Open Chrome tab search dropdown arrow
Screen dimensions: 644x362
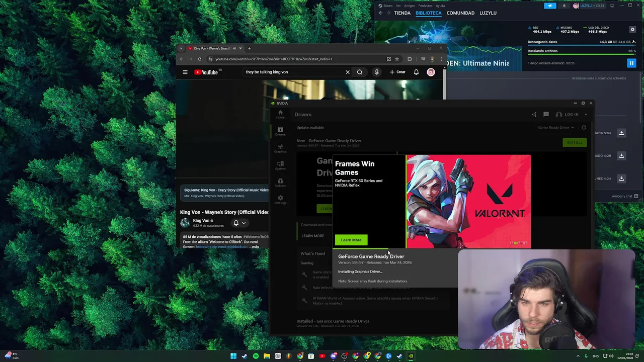(181, 48)
